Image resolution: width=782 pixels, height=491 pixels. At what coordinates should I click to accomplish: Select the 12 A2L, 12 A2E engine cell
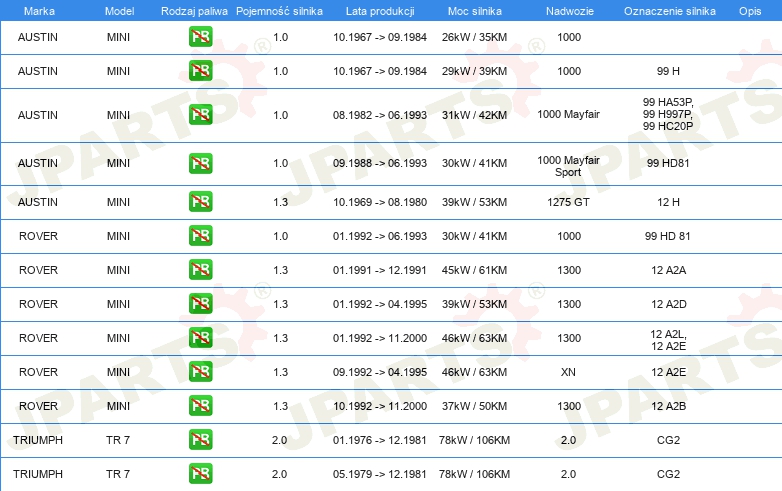(x=668, y=339)
